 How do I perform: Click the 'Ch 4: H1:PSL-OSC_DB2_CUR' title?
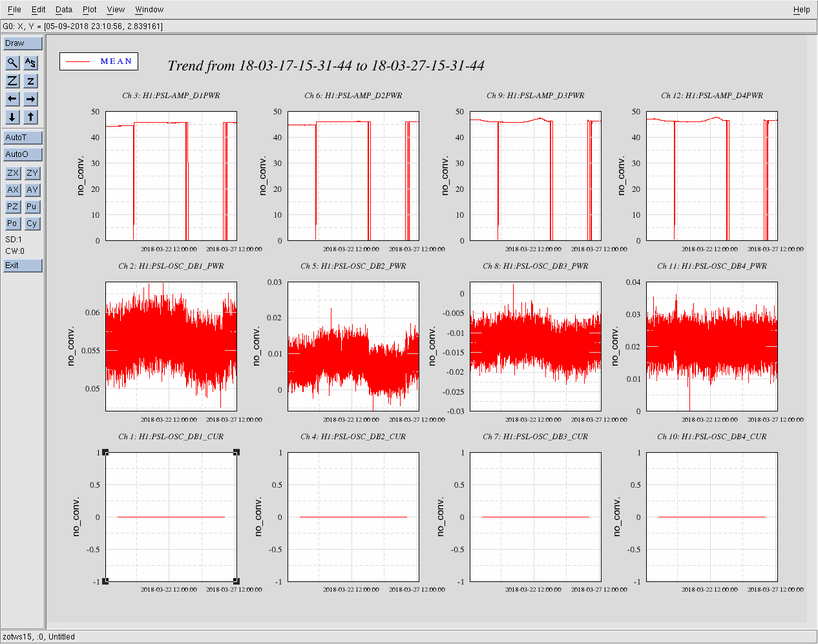point(353,437)
